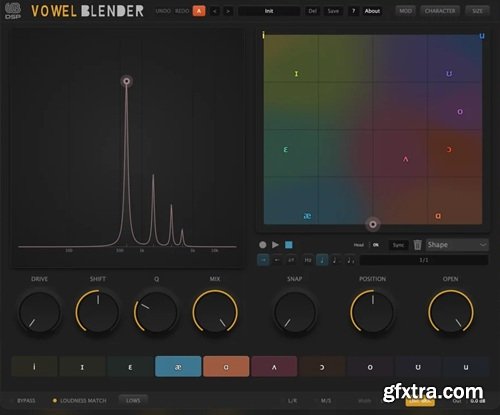Toggle the blue æ vowel button
The width and height of the screenshot is (500, 415).
(x=178, y=367)
